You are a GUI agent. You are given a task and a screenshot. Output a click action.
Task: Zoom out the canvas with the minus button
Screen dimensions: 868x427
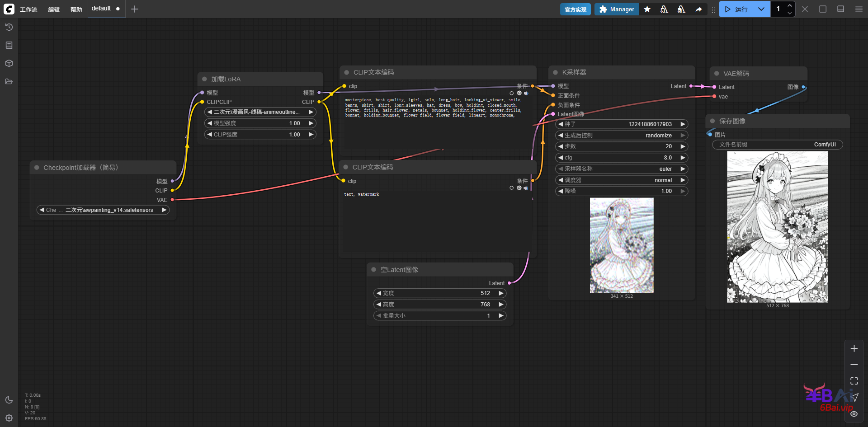coord(854,365)
